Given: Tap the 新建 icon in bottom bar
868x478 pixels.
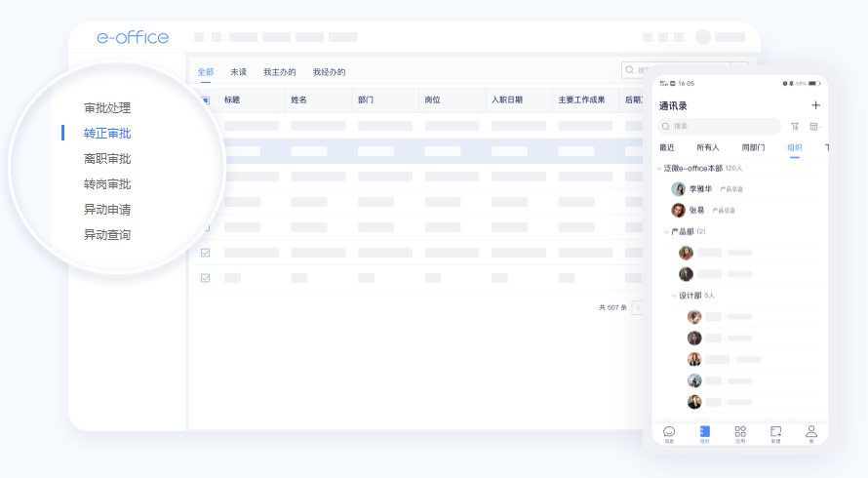Looking at the screenshot, I should [x=775, y=432].
